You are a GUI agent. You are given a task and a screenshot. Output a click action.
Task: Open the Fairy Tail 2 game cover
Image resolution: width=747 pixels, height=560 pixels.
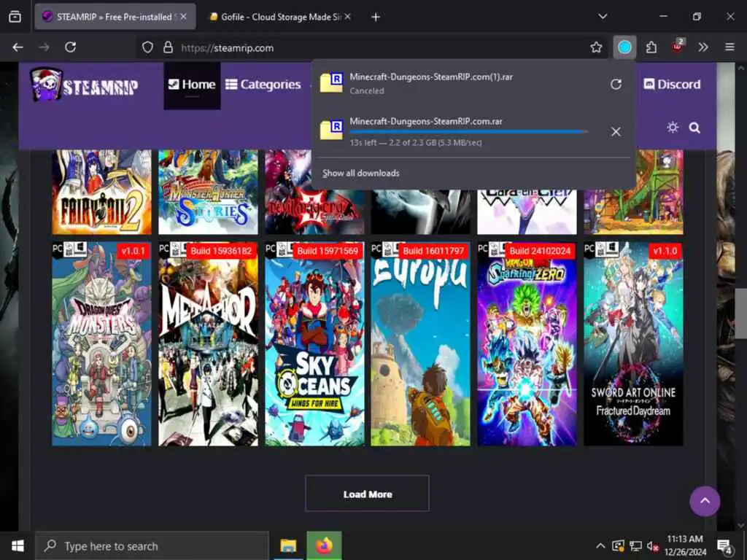coord(101,192)
